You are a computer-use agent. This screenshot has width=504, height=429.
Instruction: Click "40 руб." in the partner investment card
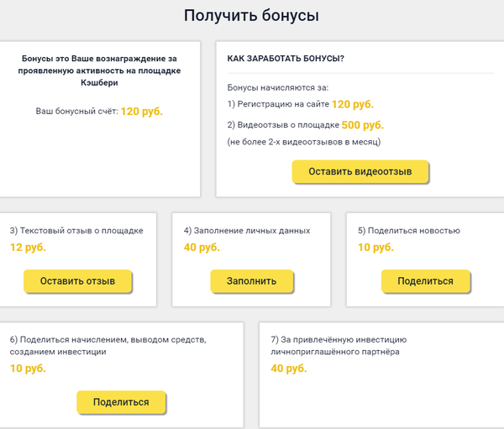[289, 369]
